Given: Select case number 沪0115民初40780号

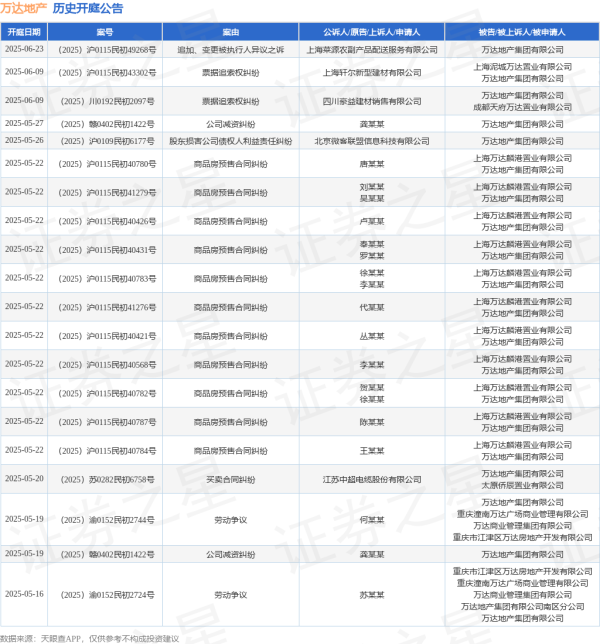Looking at the screenshot, I should click(x=107, y=164).
